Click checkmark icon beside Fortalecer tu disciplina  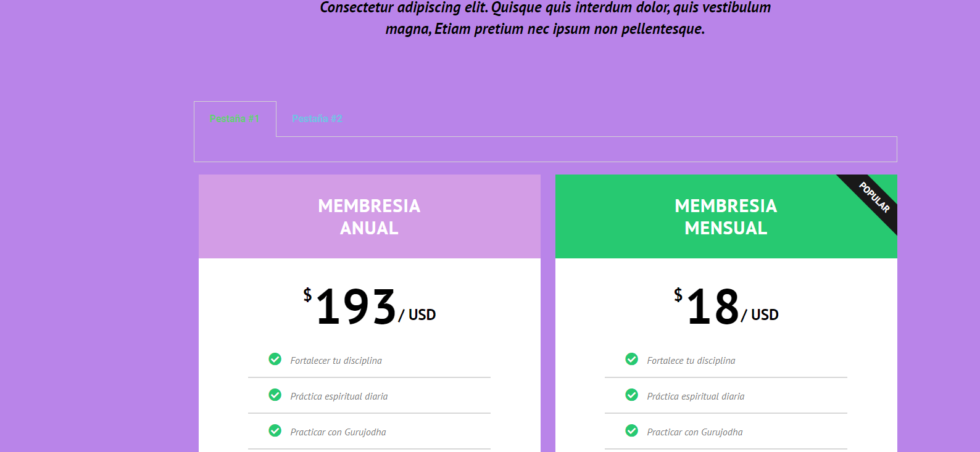275,360
